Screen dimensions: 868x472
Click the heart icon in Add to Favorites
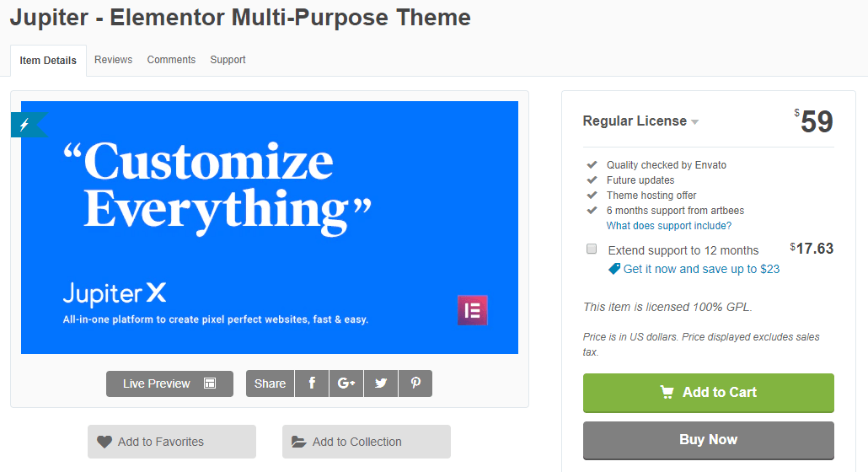coord(104,442)
